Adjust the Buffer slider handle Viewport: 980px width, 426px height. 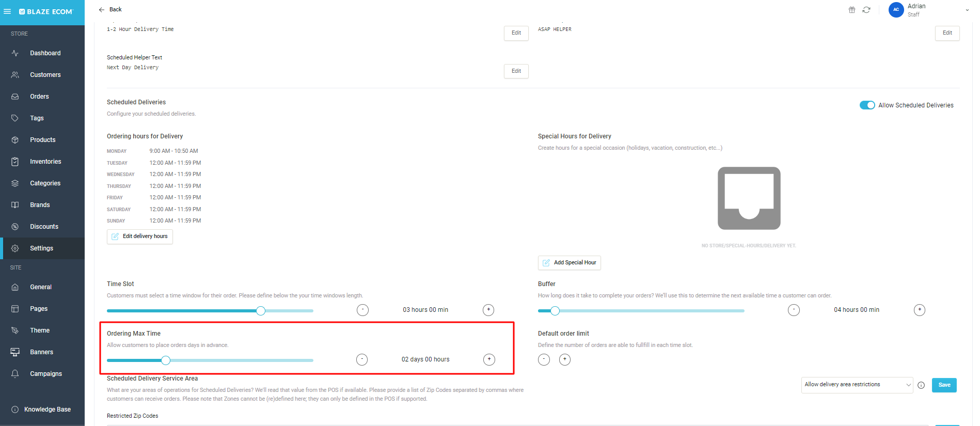point(555,311)
